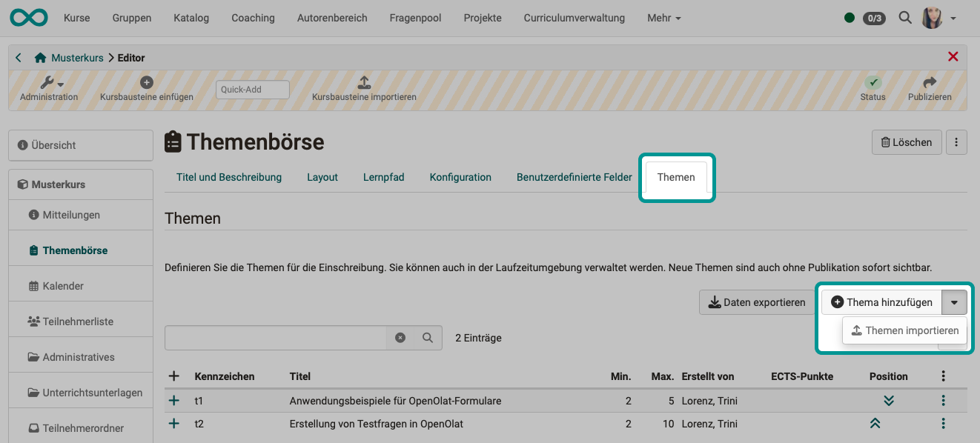Expand topic t1 with the plus control
This screenshot has height=443, width=980.
173,400
